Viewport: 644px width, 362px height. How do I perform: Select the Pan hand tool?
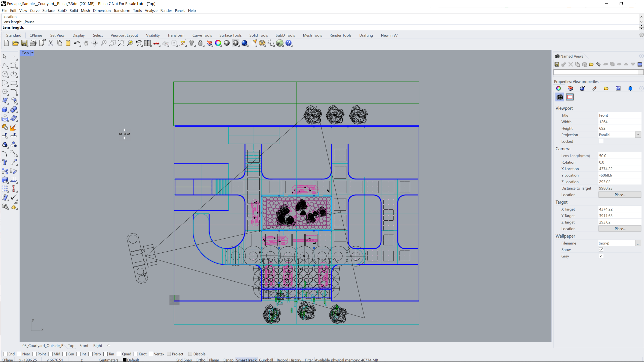pos(86,43)
